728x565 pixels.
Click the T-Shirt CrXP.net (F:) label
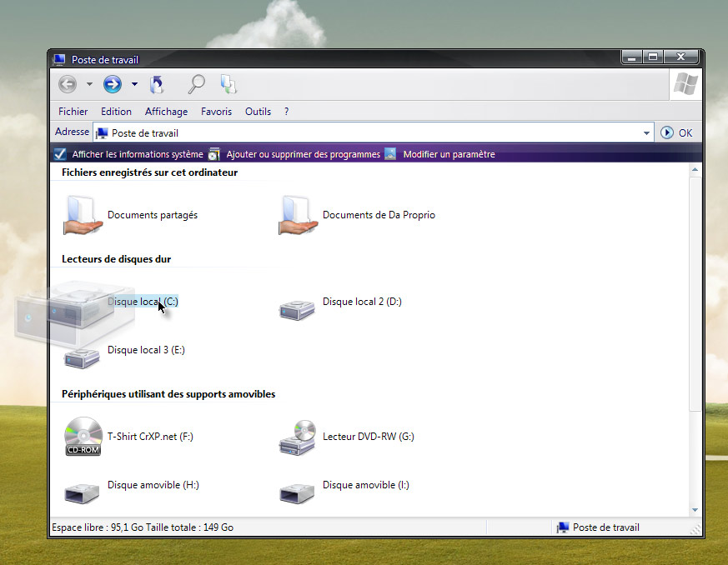click(x=150, y=437)
